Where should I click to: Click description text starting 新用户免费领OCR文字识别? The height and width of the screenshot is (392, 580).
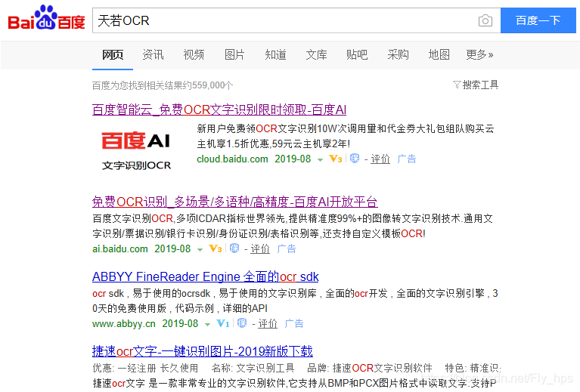[346, 136]
